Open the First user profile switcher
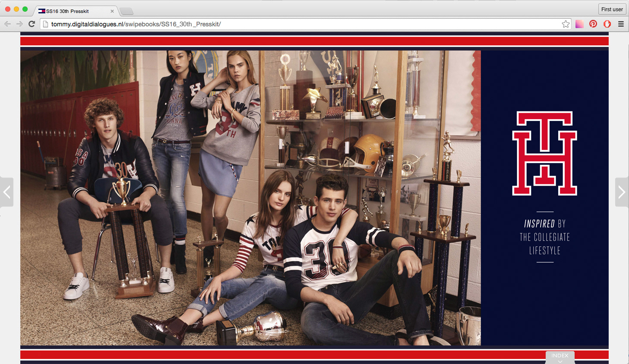Viewport: 629px width, 364px height. (612, 9)
